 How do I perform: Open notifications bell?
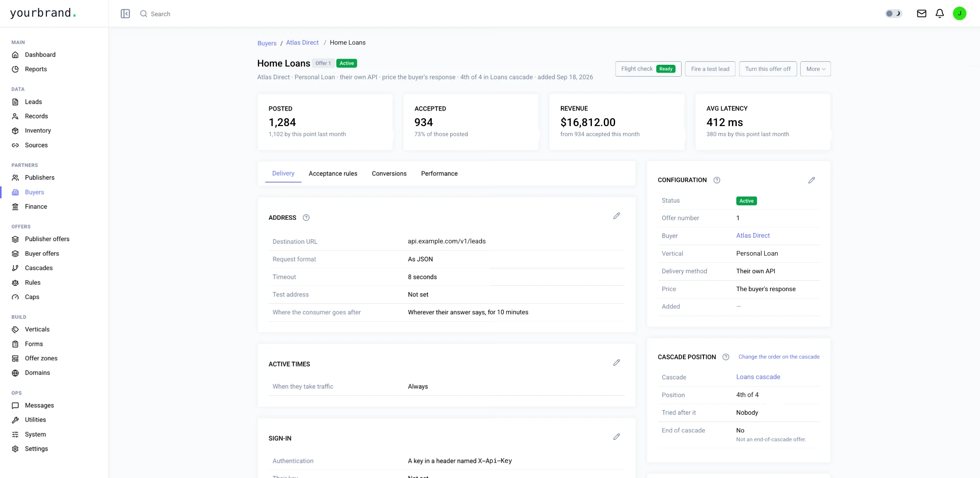pyautogui.click(x=940, y=14)
